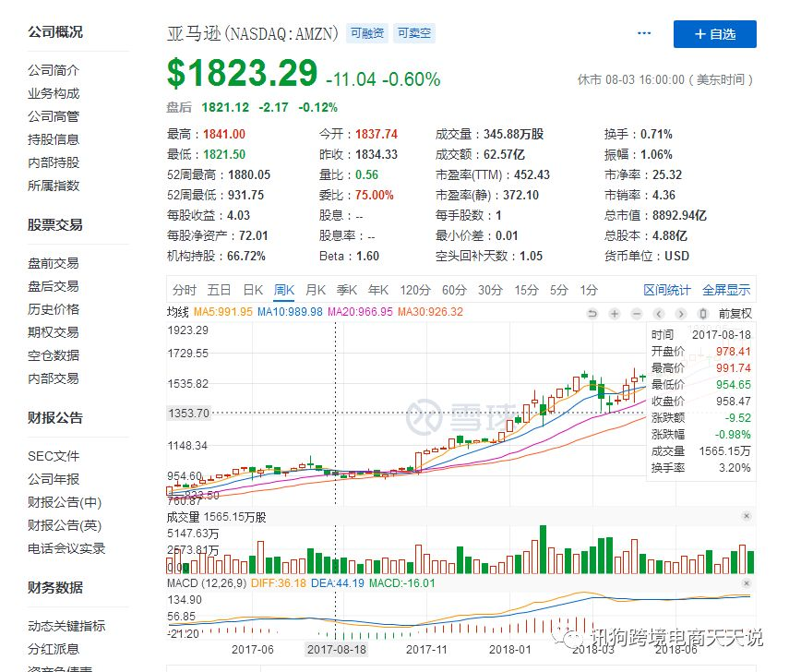This screenshot has height=672, width=789.
Task: Reset chart view with undo arrow icon
Action: point(592,314)
